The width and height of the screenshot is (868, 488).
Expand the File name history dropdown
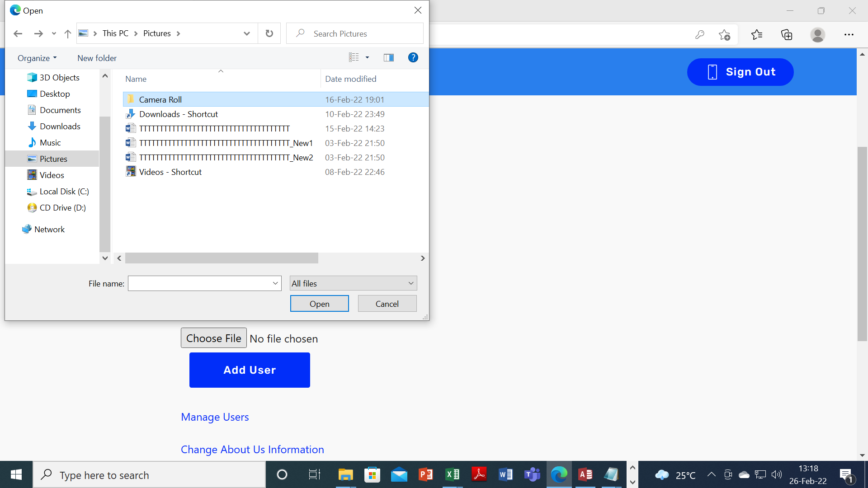[275, 283]
